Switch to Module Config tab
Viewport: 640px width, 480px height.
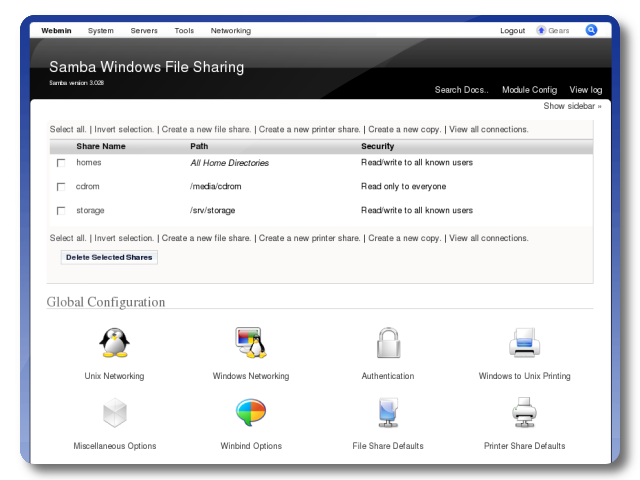click(x=529, y=90)
